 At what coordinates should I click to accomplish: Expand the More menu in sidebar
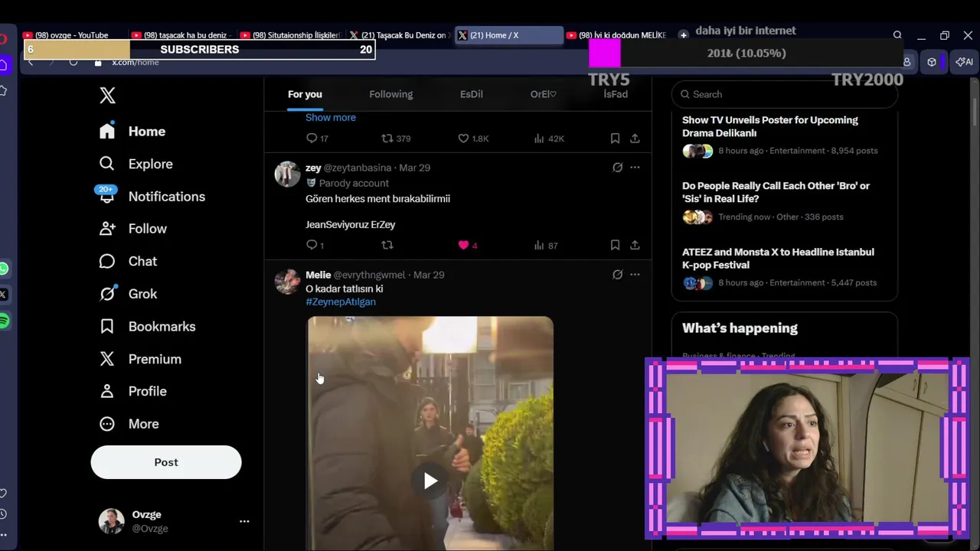tap(129, 424)
